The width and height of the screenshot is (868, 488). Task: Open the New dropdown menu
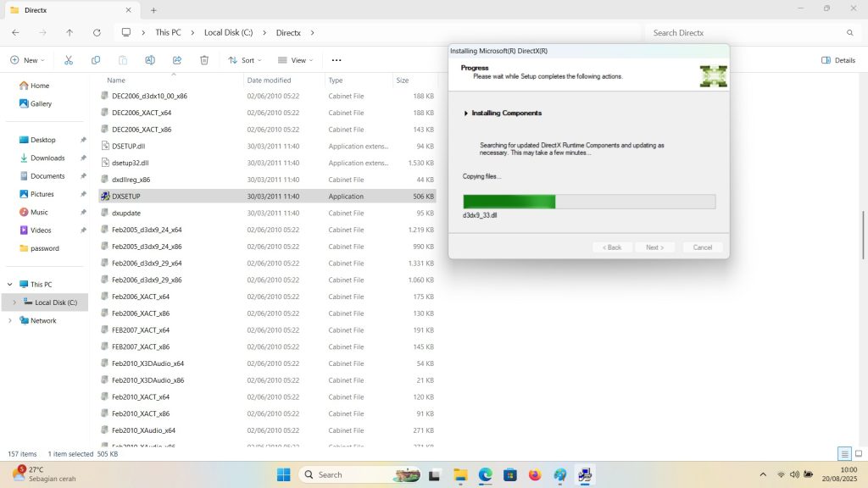(27, 60)
